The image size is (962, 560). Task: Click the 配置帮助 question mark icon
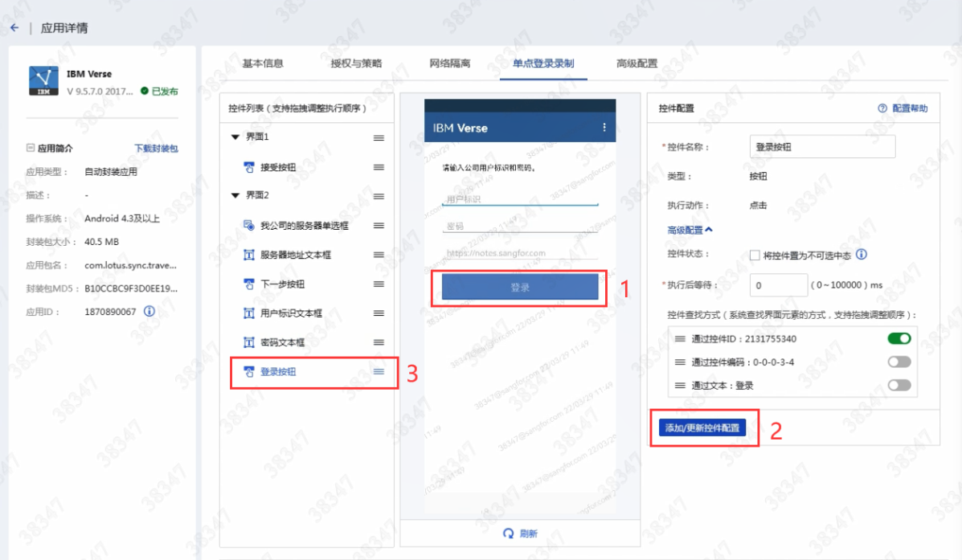tap(882, 108)
